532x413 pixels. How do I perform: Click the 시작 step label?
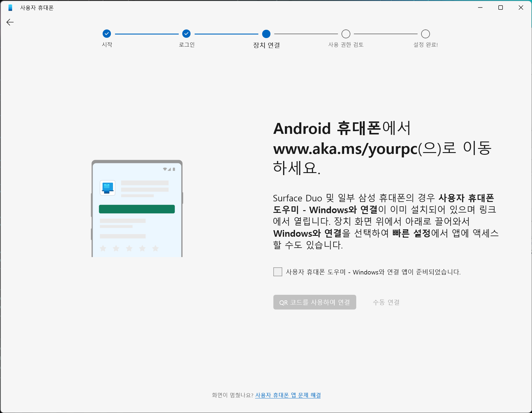(107, 45)
